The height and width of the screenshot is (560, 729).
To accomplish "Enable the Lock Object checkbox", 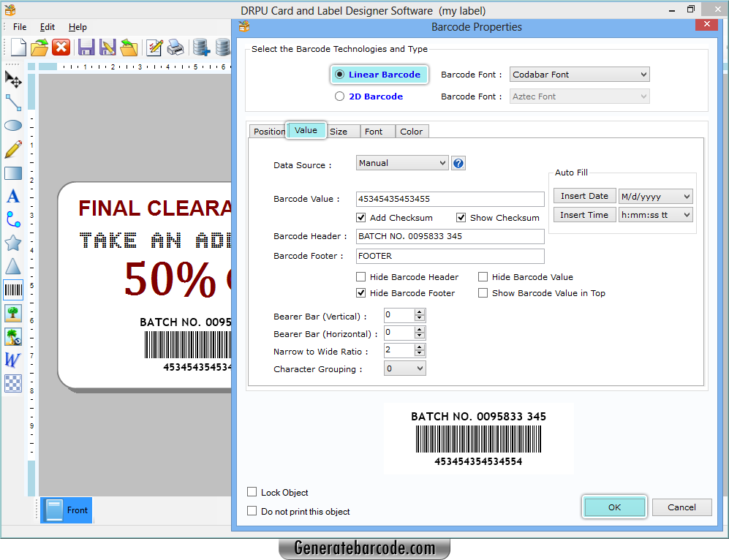I will [x=252, y=492].
